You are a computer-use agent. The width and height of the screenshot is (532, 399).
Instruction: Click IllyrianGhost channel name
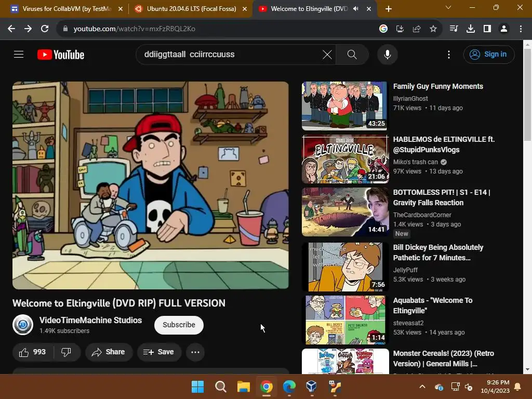pyautogui.click(x=410, y=98)
